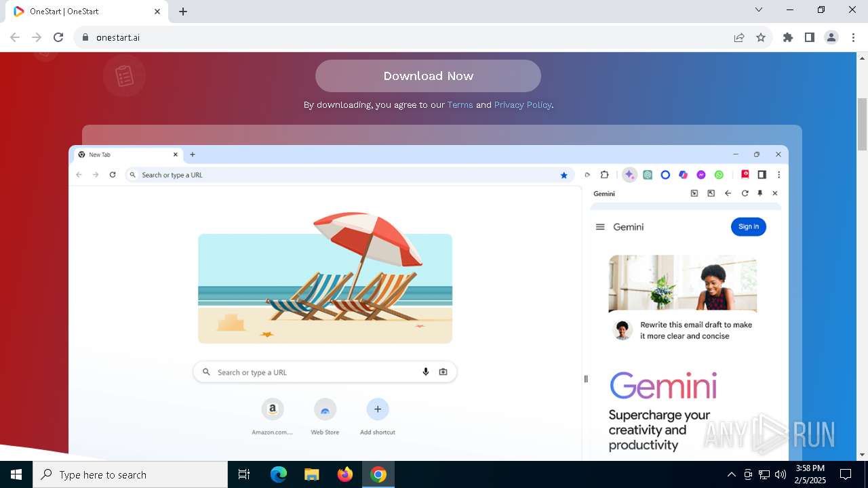Open the Windows notification center

[x=846, y=474]
